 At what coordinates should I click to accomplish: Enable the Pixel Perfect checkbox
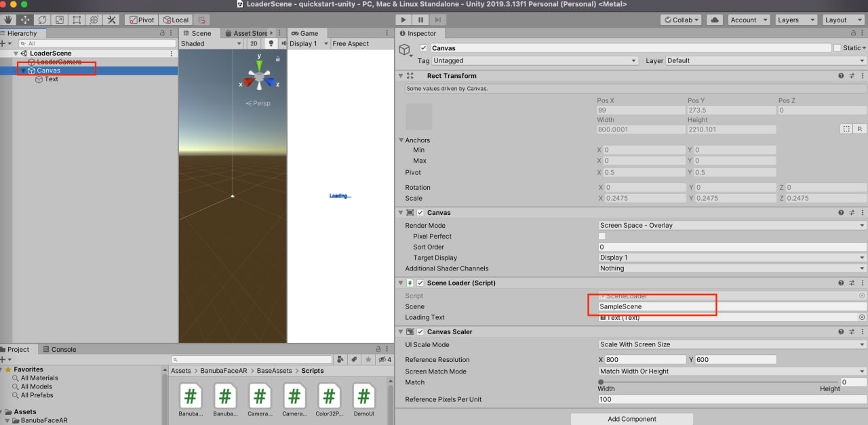[601, 237]
